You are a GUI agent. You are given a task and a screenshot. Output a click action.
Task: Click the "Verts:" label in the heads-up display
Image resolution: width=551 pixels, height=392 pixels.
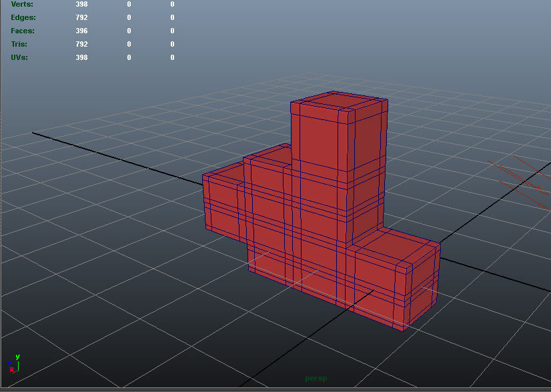(x=22, y=4)
